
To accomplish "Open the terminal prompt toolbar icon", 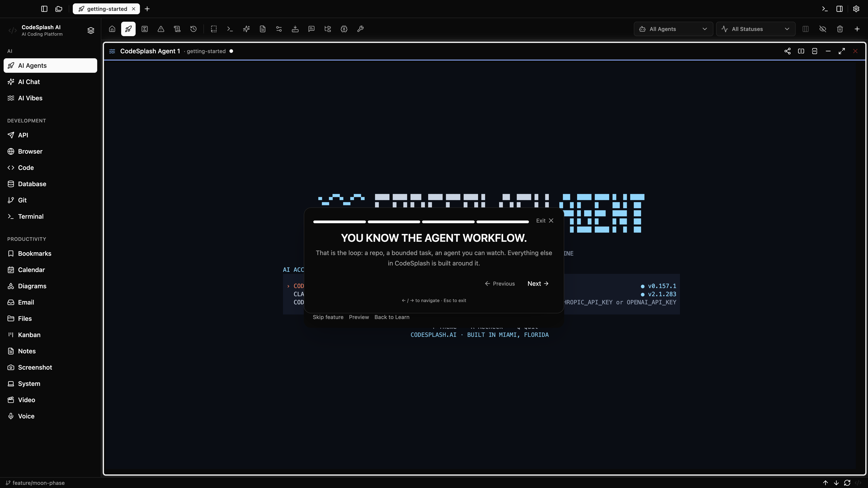I will pyautogui.click(x=230, y=29).
